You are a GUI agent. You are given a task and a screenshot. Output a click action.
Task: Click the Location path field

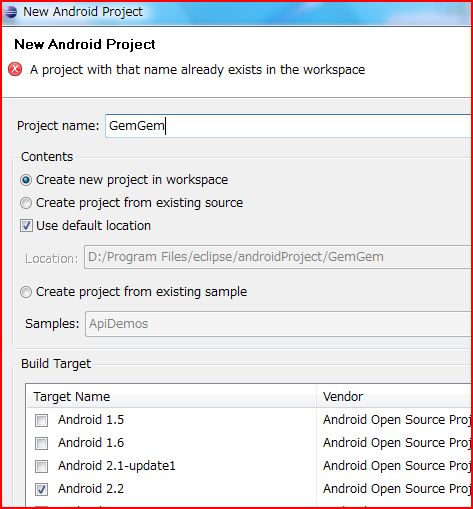click(x=278, y=257)
